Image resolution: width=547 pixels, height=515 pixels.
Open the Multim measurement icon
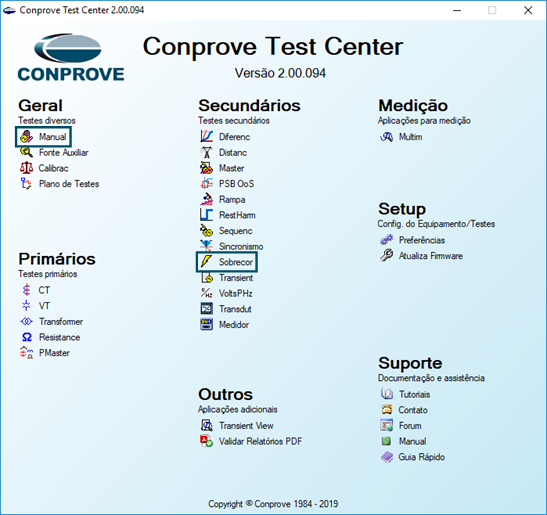387,136
